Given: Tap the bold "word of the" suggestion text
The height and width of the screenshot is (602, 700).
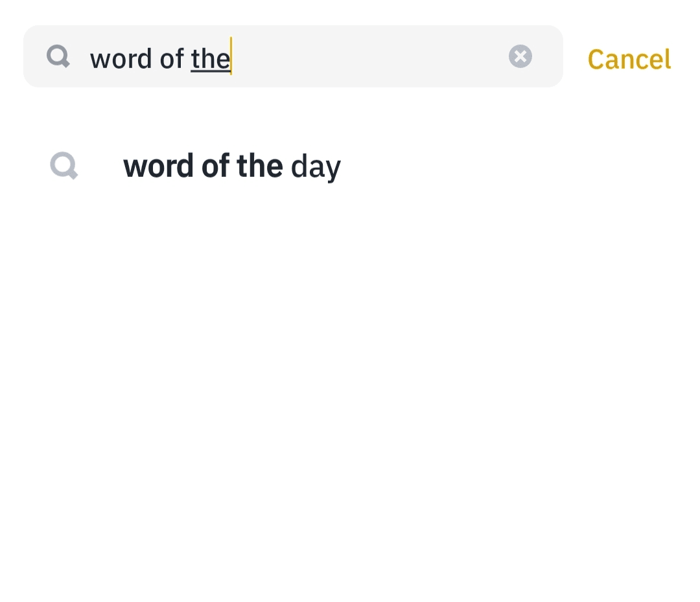Looking at the screenshot, I should [202, 167].
